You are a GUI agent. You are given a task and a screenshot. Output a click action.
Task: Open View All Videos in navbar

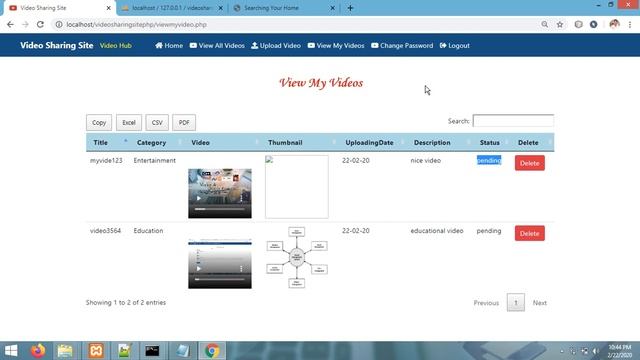coord(217,45)
